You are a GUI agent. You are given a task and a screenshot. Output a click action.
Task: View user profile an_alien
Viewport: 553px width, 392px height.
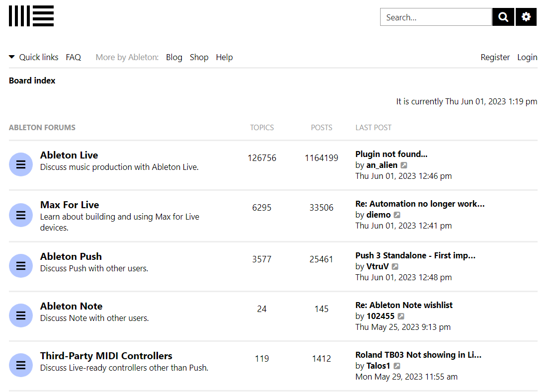382,165
